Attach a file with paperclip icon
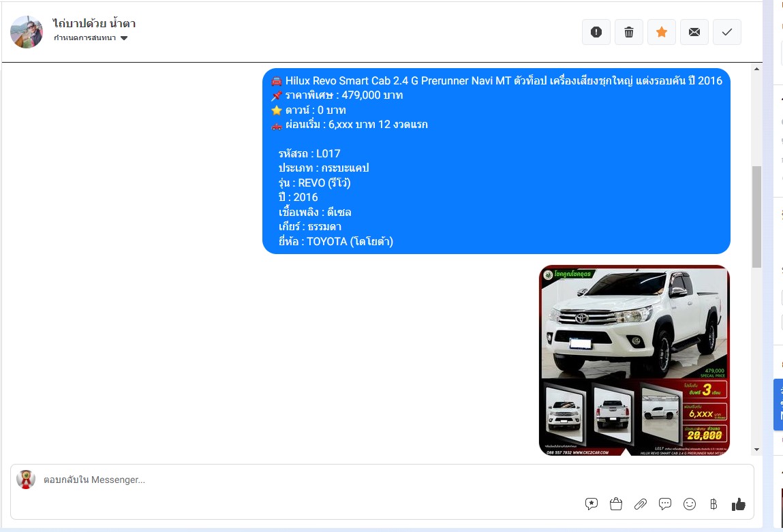The width and height of the screenshot is (783, 532). point(640,504)
